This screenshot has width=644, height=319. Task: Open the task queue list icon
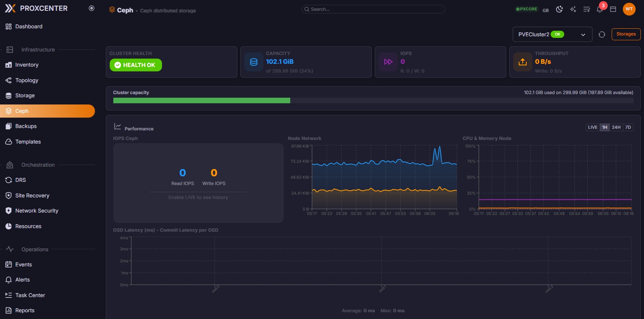[587, 10]
